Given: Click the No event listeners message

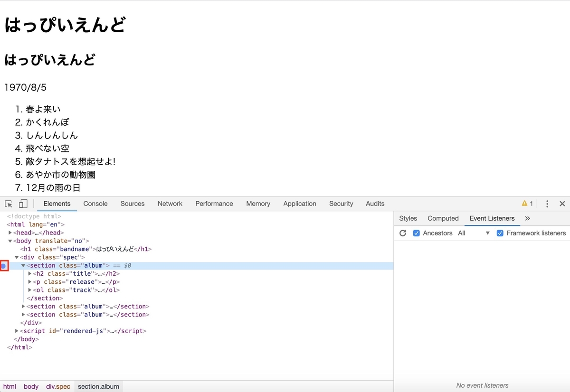Looking at the screenshot, I should click(x=482, y=385).
